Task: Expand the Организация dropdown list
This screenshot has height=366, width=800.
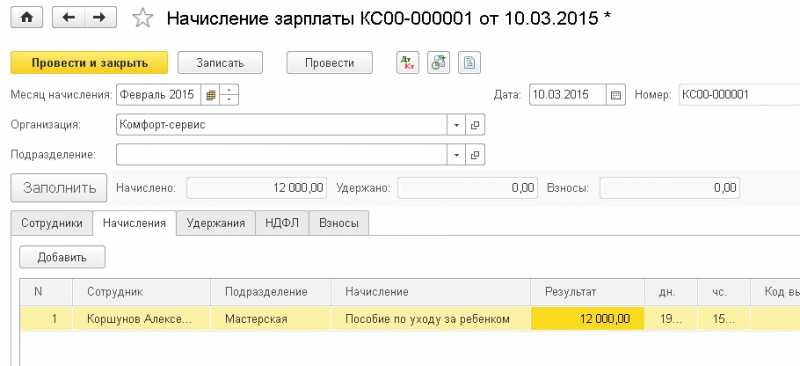Action: (x=457, y=125)
